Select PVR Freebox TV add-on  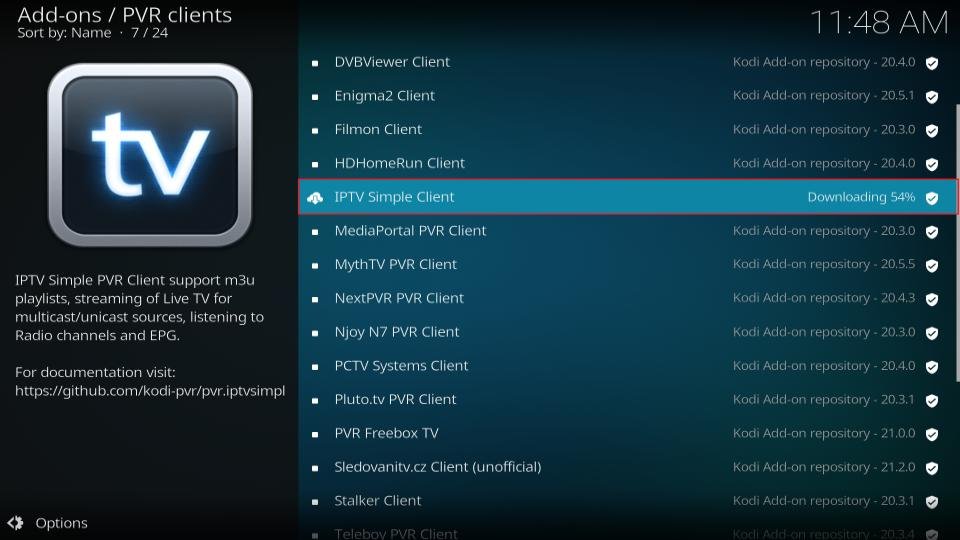click(627, 433)
